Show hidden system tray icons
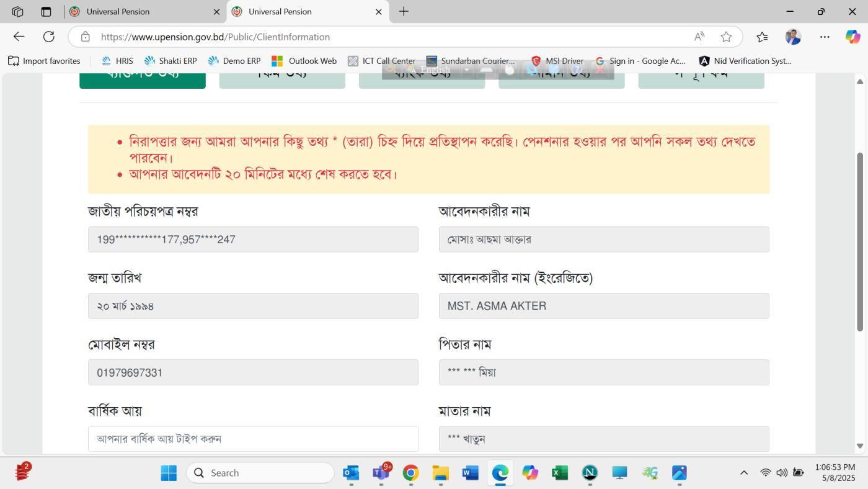 pyautogui.click(x=744, y=473)
